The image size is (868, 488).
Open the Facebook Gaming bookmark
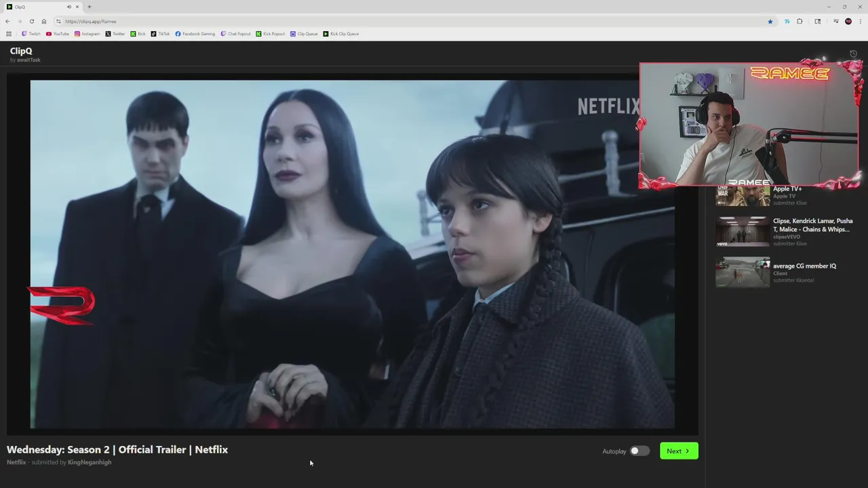[195, 34]
